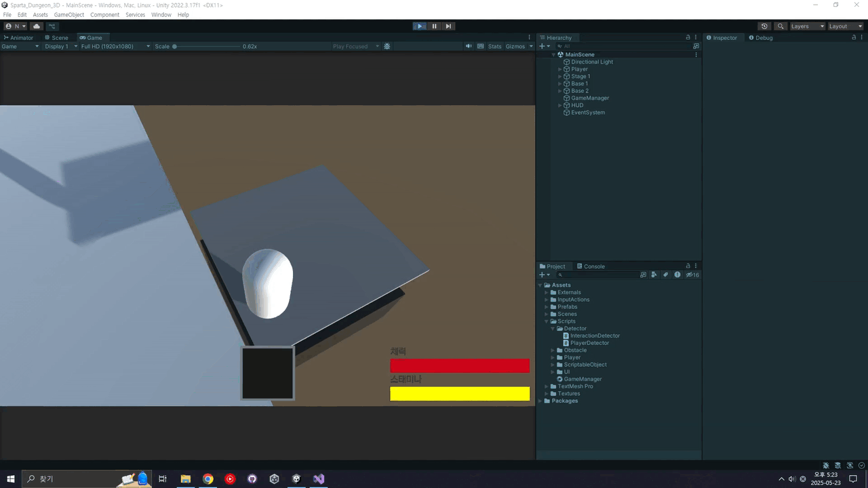Open the Component menu

[x=104, y=14]
